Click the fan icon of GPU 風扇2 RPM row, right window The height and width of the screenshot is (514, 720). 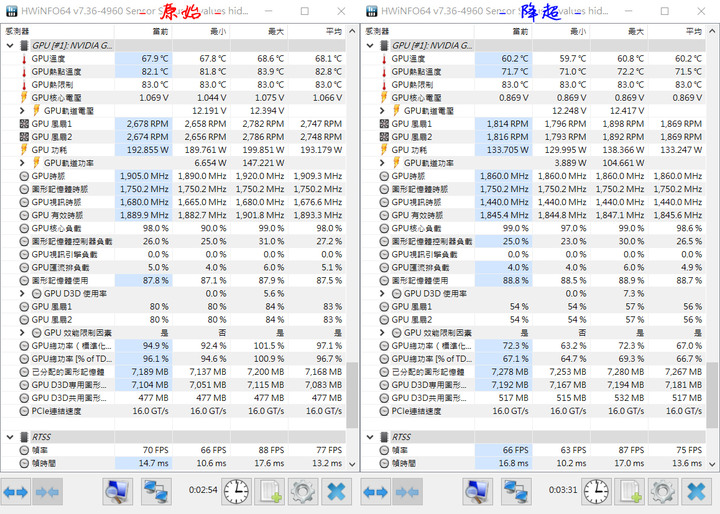[x=384, y=137]
